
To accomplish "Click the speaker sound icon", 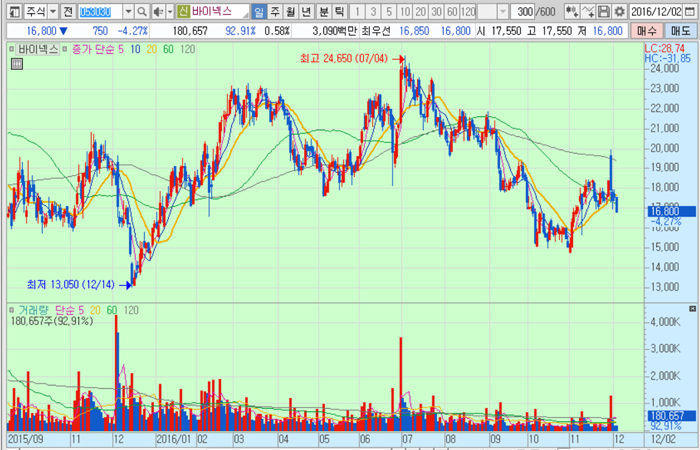I will click(157, 11).
